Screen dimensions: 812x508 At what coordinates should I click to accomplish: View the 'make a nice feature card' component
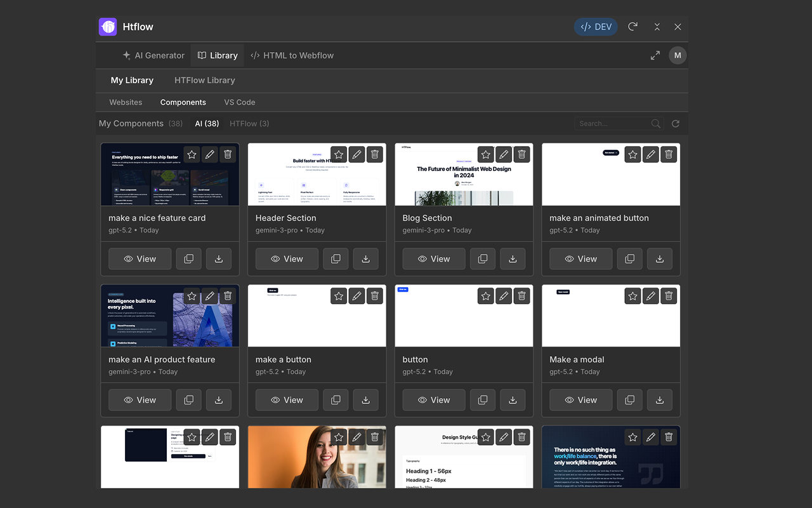140,259
